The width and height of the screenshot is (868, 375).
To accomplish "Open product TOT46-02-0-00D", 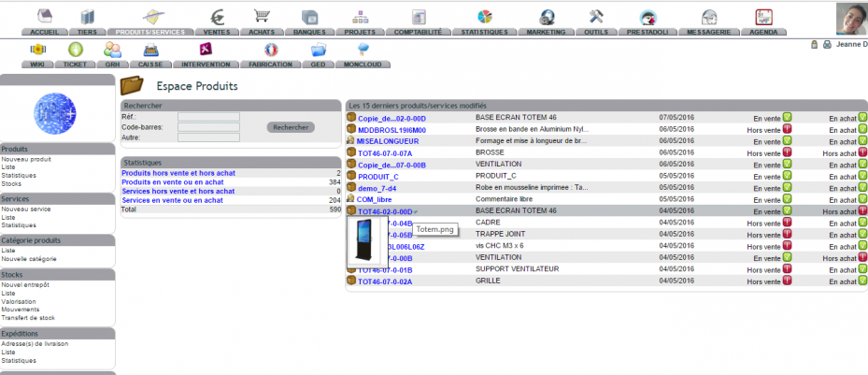I will (385, 212).
